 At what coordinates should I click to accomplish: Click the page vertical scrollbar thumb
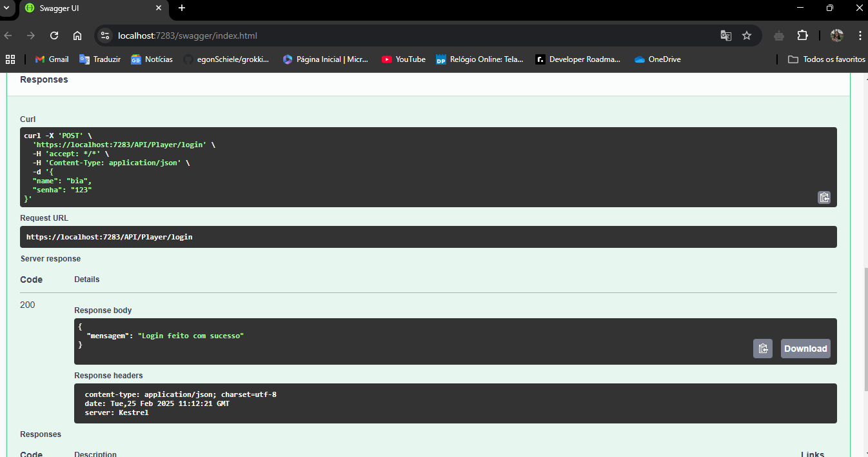(865, 329)
